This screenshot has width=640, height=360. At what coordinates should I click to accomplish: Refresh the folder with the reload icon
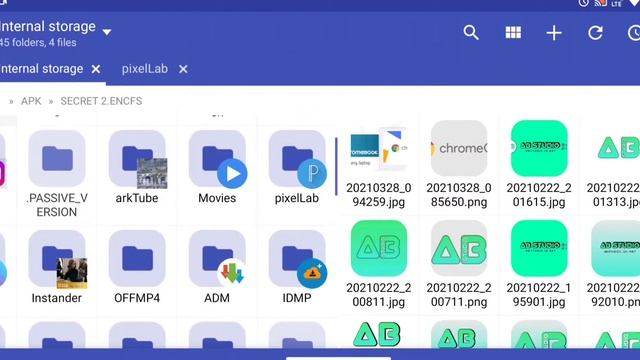click(x=595, y=33)
